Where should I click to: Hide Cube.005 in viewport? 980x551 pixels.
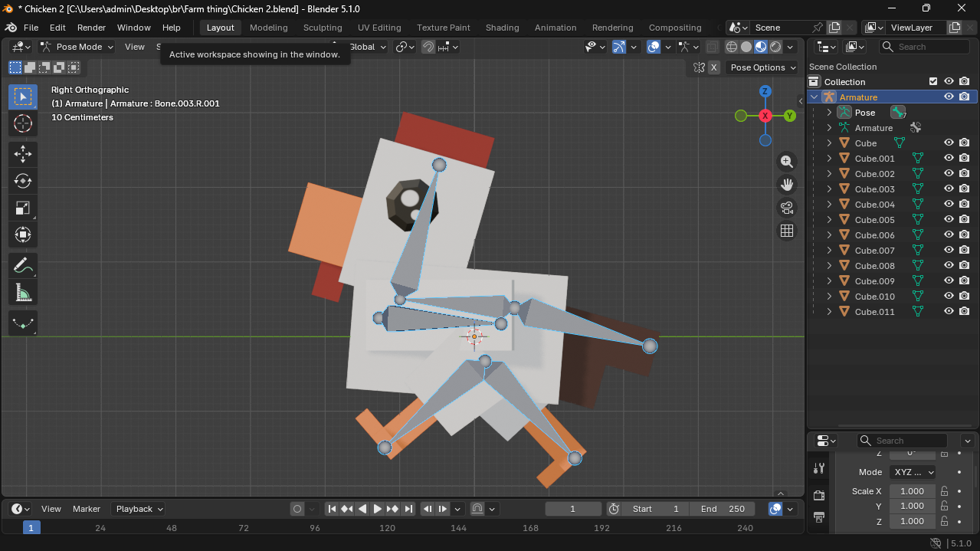click(x=949, y=220)
